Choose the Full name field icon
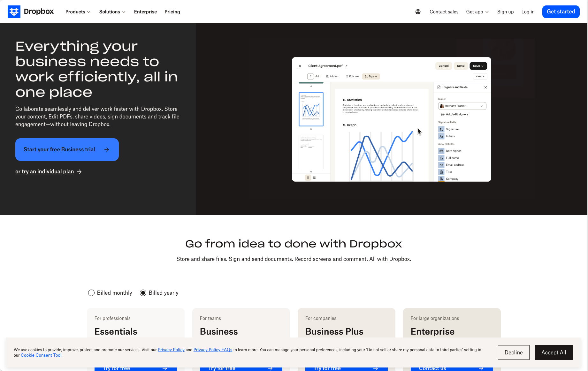 point(441,158)
